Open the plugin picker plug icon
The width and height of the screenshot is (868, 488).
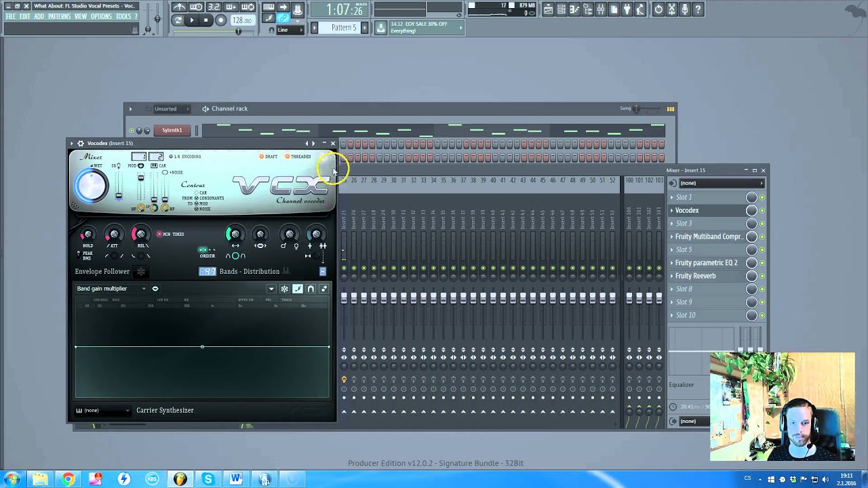click(627, 9)
